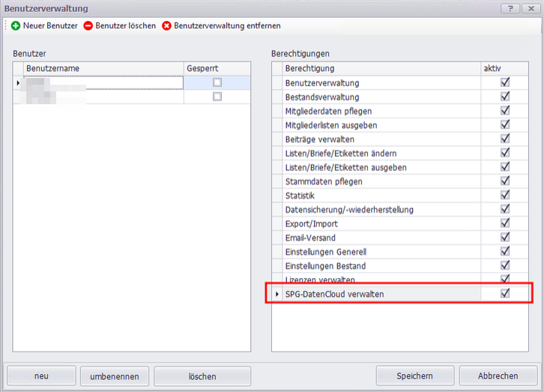Toggle aktiv for Stammdaten pflegen
Viewport: 544px width, 392px height.
pos(505,181)
